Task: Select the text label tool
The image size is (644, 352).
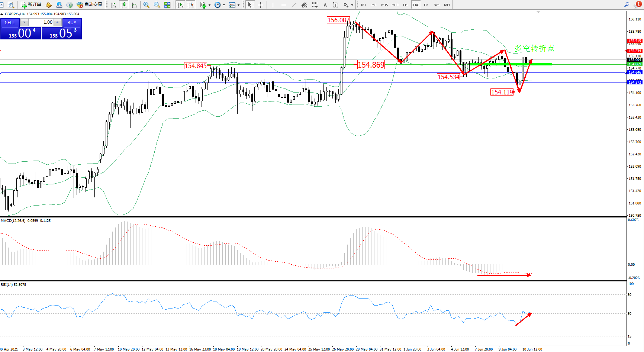Action: point(325,5)
